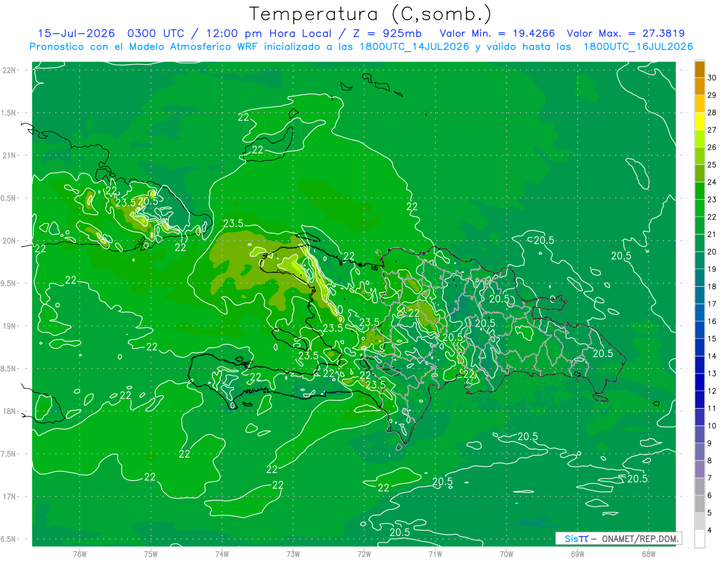728x562 pixels.
Task: Click the '69W' longitude axis label
Action: (x=577, y=554)
